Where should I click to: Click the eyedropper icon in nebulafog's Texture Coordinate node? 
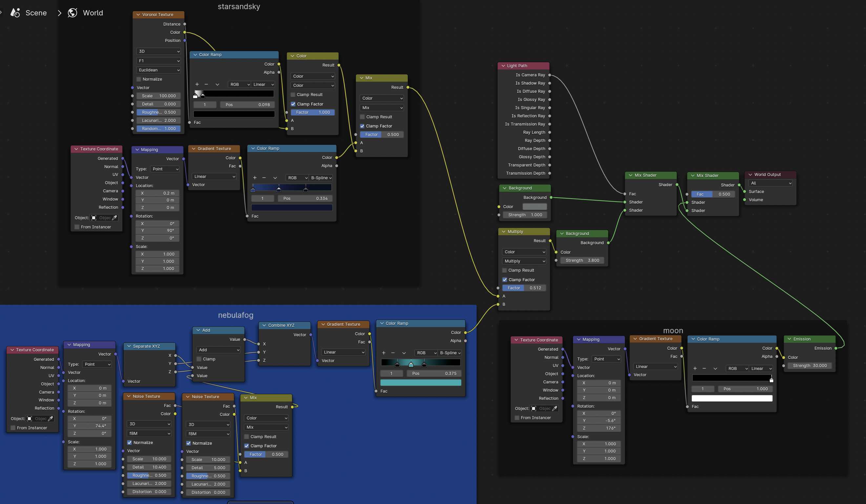click(x=50, y=418)
